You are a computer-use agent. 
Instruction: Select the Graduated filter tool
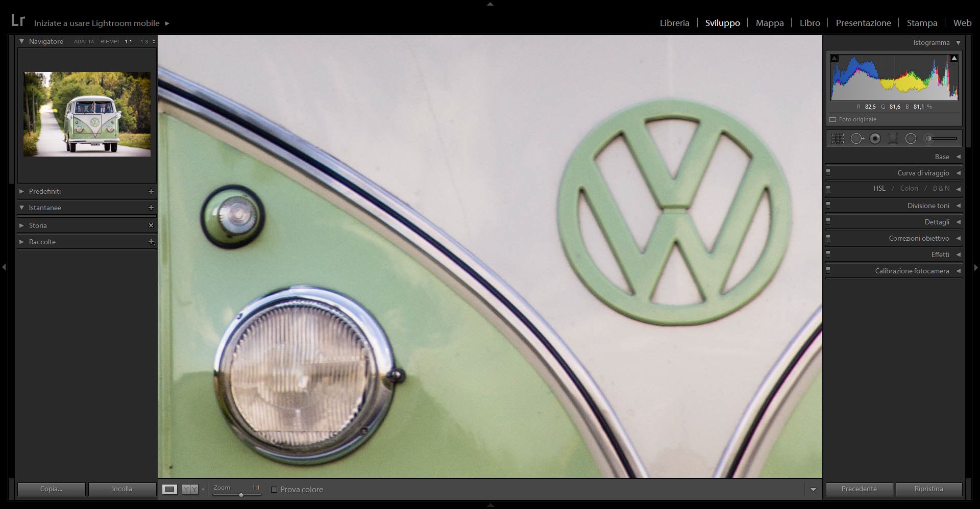tap(893, 138)
